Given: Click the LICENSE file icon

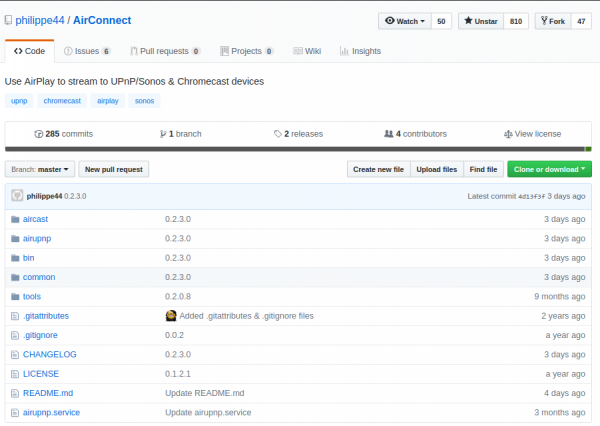Looking at the screenshot, I should pyautogui.click(x=15, y=374).
